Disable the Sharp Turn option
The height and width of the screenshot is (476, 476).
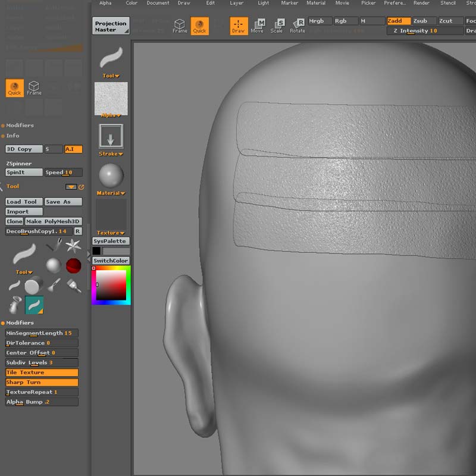pyautogui.click(x=42, y=382)
